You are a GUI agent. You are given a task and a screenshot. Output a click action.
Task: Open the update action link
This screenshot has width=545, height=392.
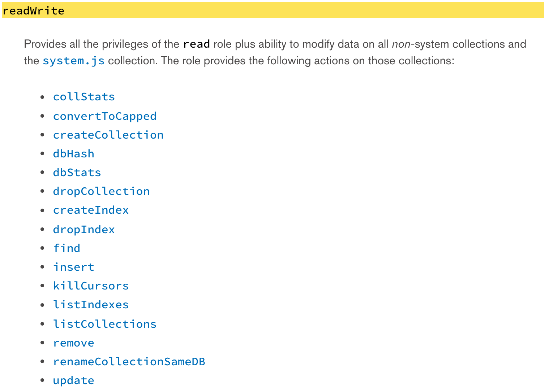tap(73, 380)
